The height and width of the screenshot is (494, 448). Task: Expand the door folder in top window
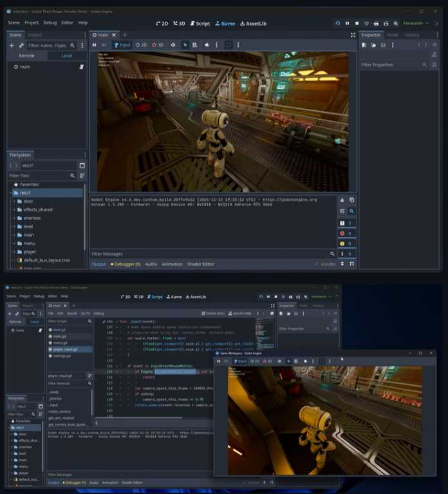[14, 202]
